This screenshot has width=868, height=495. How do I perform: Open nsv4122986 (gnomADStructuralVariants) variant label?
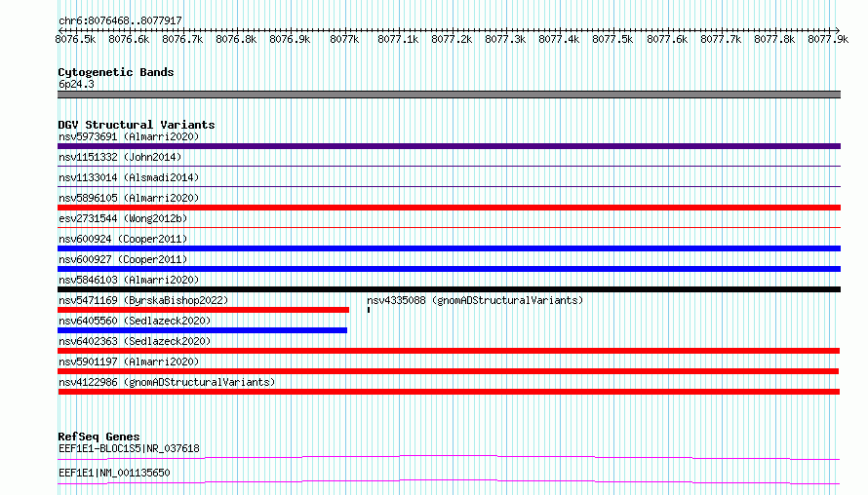(x=167, y=382)
